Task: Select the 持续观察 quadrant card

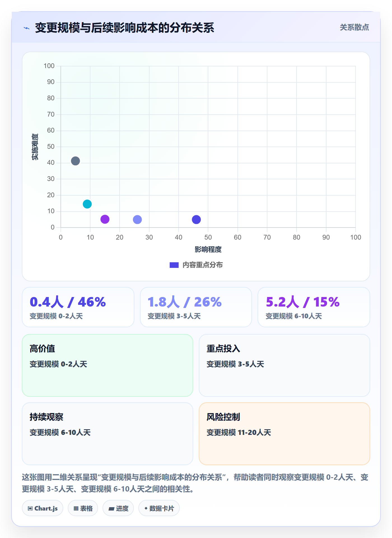Action: click(x=108, y=434)
